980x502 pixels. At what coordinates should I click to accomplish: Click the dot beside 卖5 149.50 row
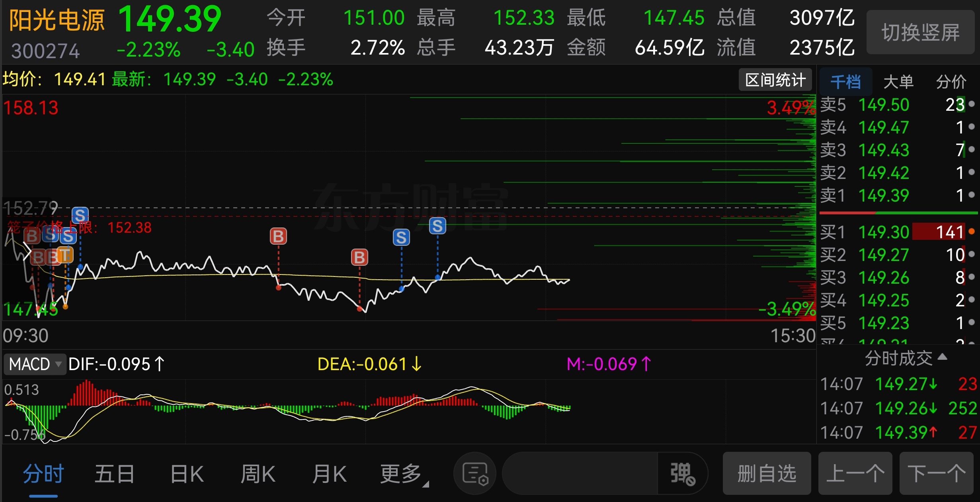coord(972,104)
